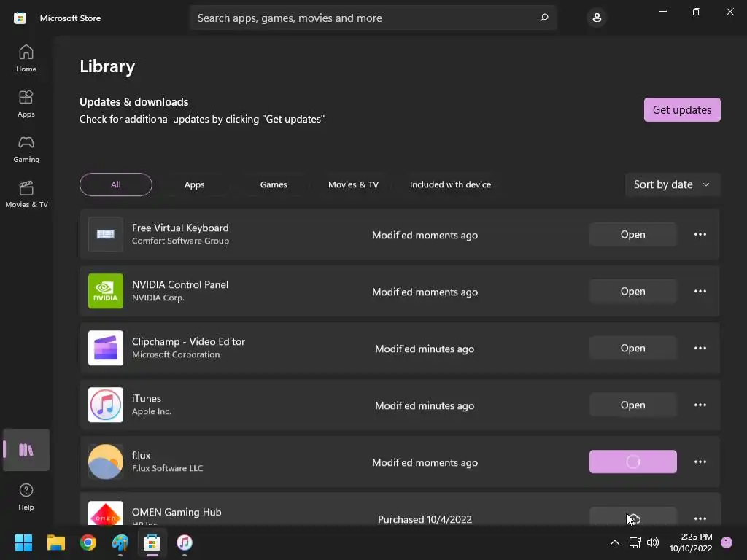747x560 pixels.
Task: Click the cloud download button for OMEN Gaming Hub
Action: coord(632,517)
